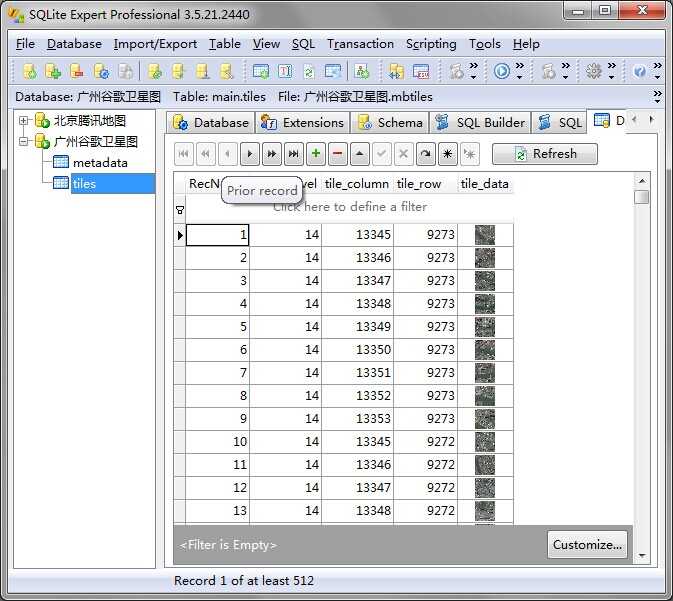Go to next record with navigator arrow
Viewport: 673px width, 601px height.
click(250, 154)
